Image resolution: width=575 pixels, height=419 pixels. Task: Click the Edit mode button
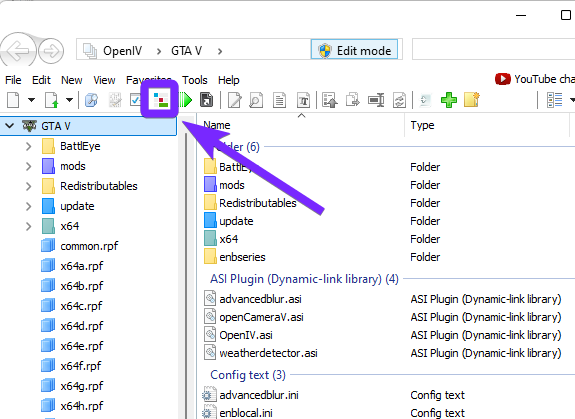coord(354,49)
